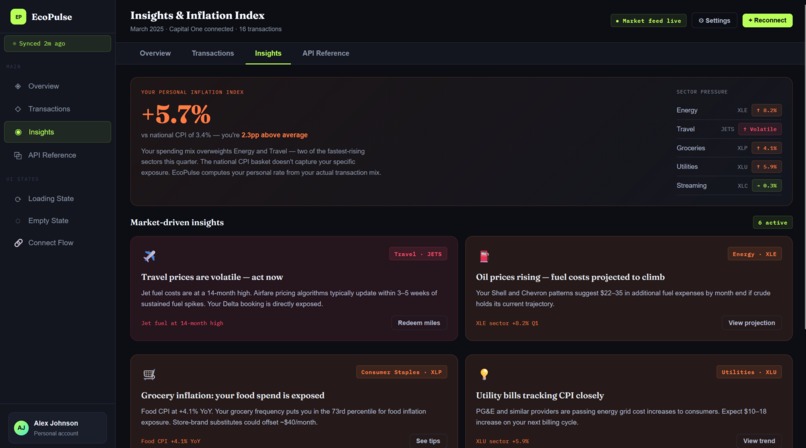
Task: Click the EcoPulse EP logo icon
Action: click(19, 16)
